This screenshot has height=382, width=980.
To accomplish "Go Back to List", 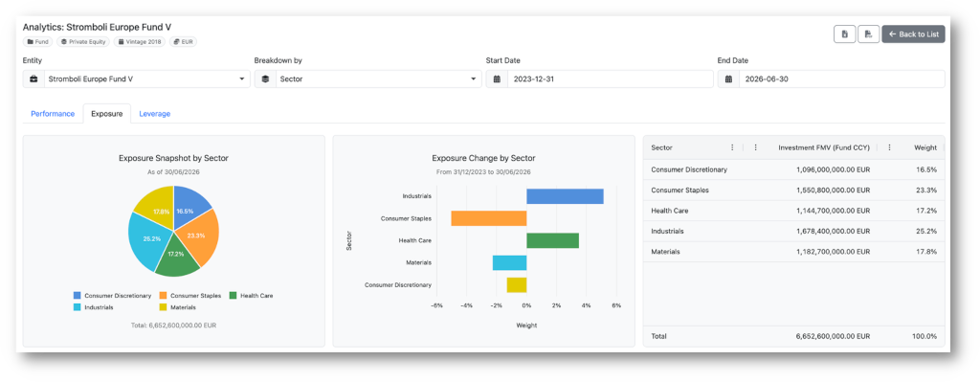I will pyautogui.click(x=913, y=34).
